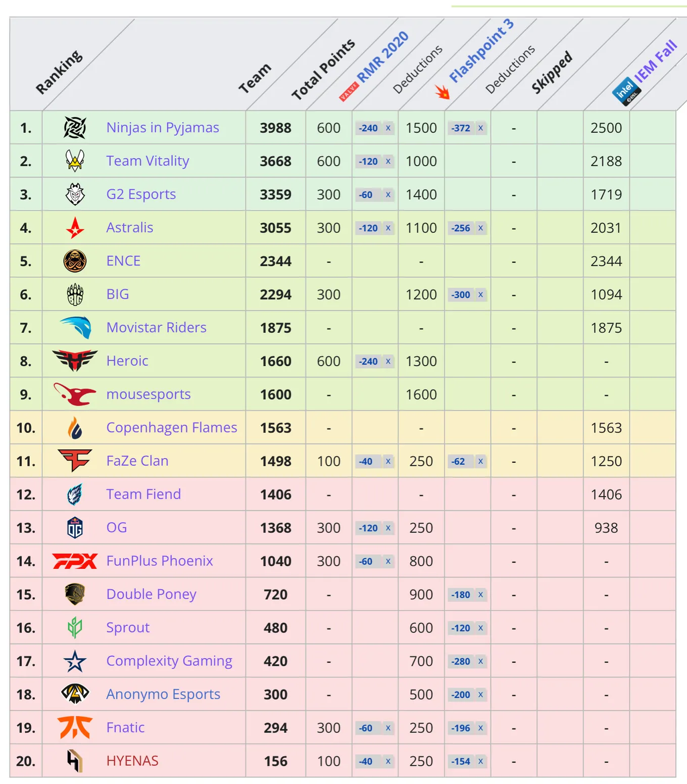Select the total points value '3988'
Viewport: 687px width, 784px height.
tap(276, 128)
